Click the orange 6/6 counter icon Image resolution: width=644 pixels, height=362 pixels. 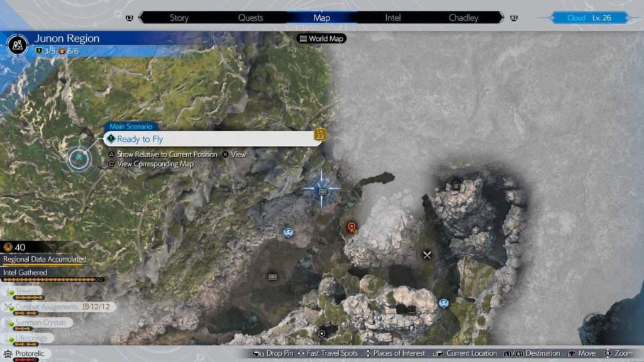pos(62,51)
